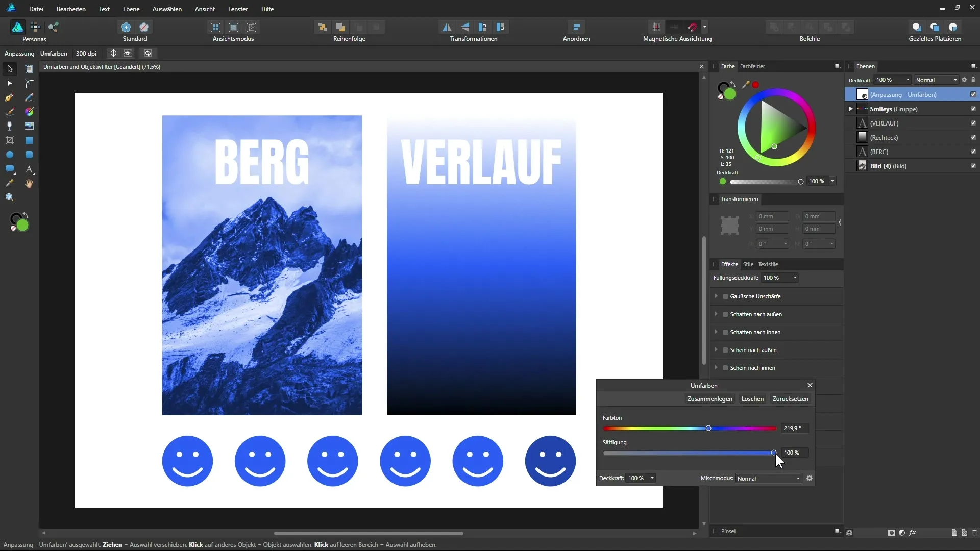Switch to Designer persona icon
Viewport: 980px width, 551px height.
pos(17,27)
